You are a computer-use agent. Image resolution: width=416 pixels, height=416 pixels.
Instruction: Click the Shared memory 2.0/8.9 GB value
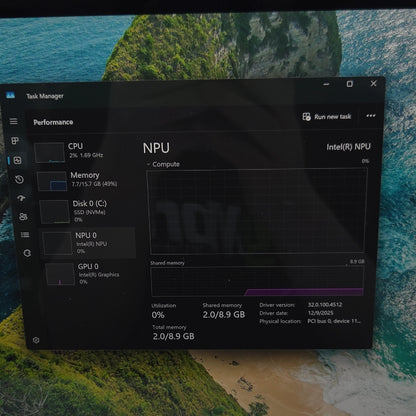[224, 314]
